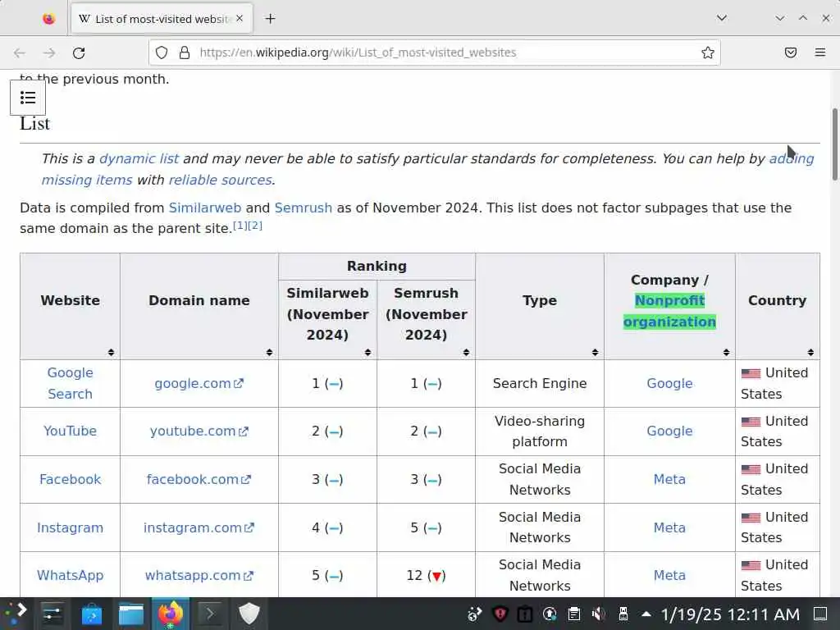Open tracking protection shield in address bar
The image size is (840, 630).
click(162, 52)
